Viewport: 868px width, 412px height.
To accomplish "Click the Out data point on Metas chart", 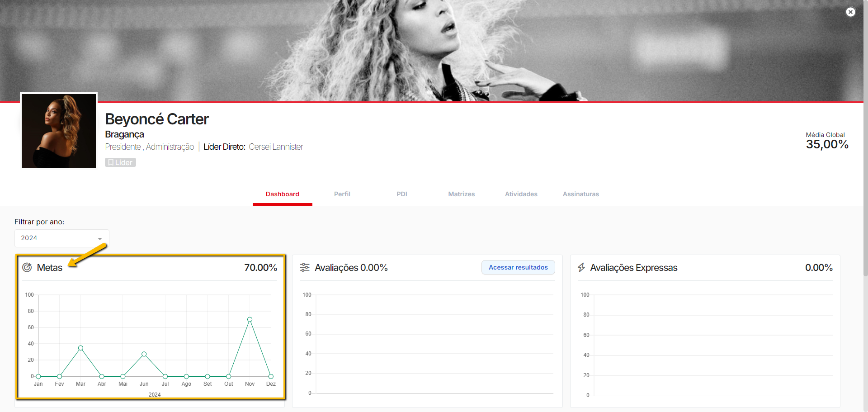I will pyautogui.click(x=229, y=376).
